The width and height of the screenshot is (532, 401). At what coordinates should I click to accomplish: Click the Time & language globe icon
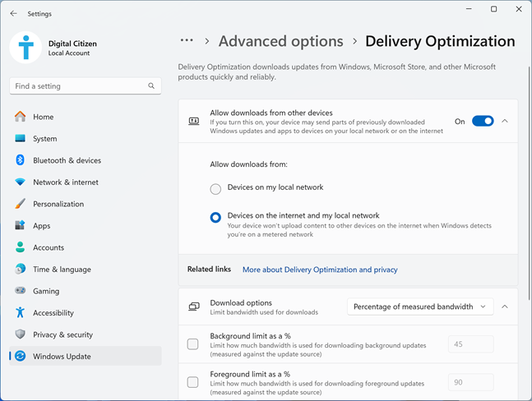coord(21,269)
